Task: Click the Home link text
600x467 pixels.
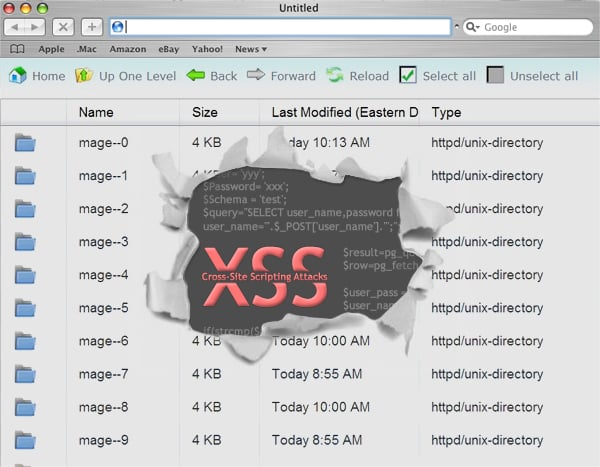Action: (49, 76)
